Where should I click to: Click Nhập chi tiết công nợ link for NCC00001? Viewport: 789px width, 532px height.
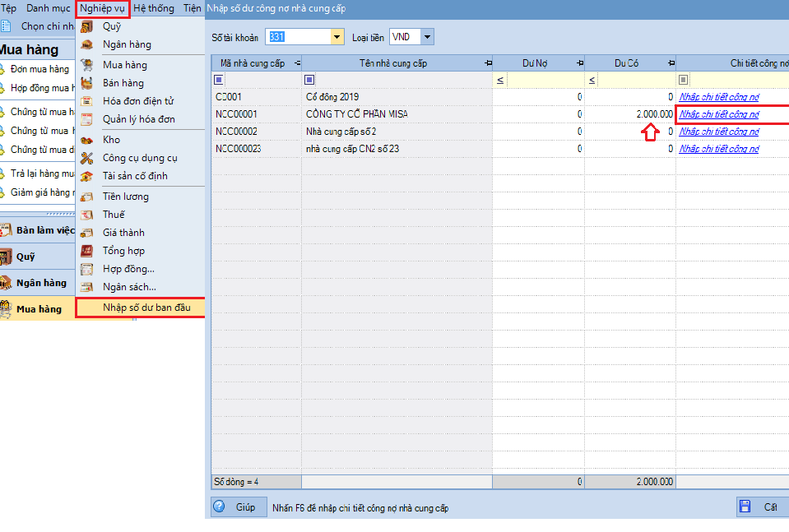719,114
